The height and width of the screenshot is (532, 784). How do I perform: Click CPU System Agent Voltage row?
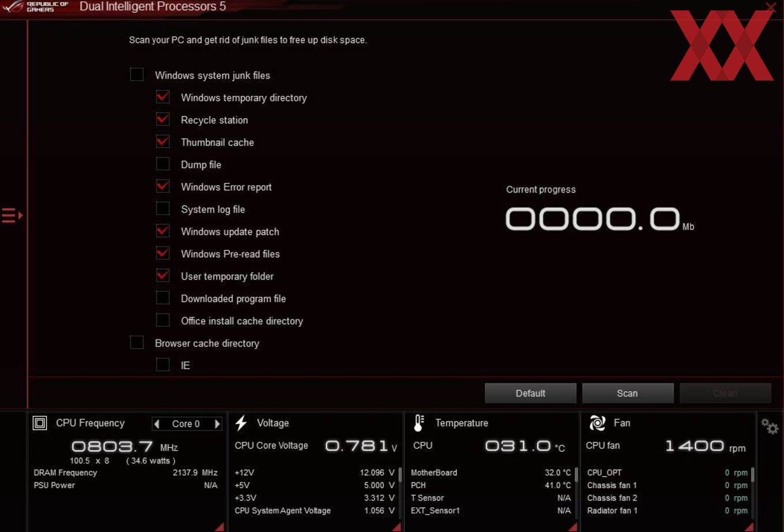pos(314,511)
